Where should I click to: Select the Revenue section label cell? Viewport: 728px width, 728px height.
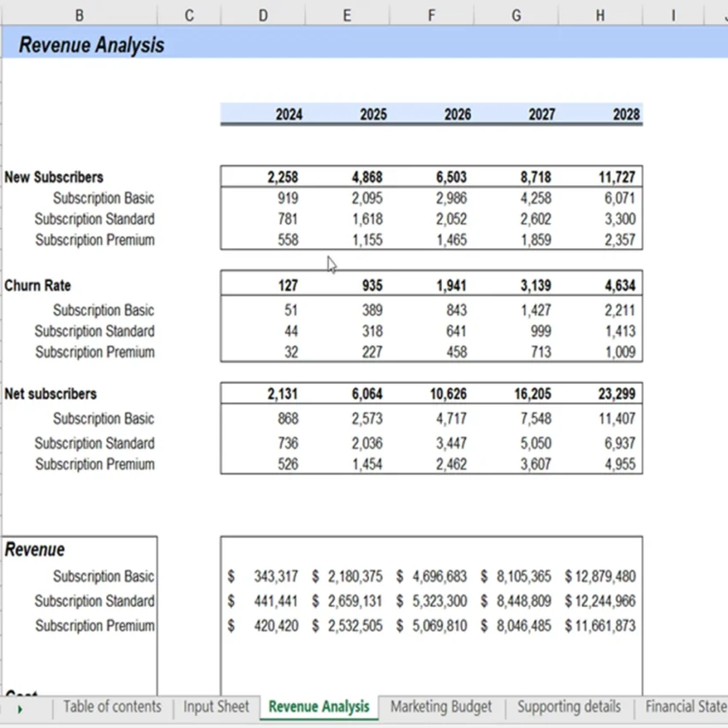coord(35,549)
